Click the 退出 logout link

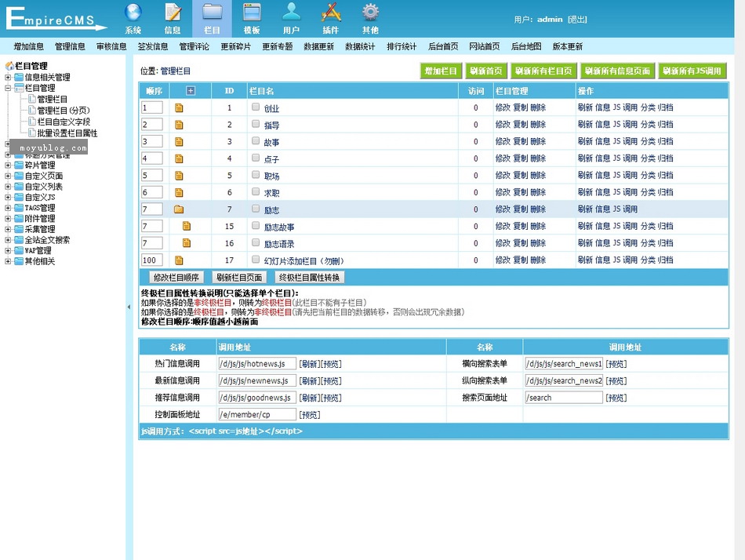point(577,20)
